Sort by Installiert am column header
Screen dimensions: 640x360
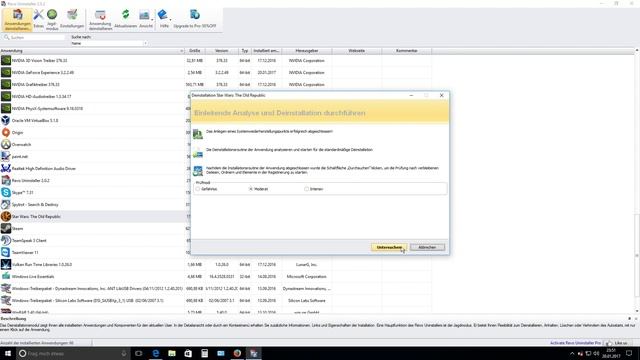pos(266,51)
